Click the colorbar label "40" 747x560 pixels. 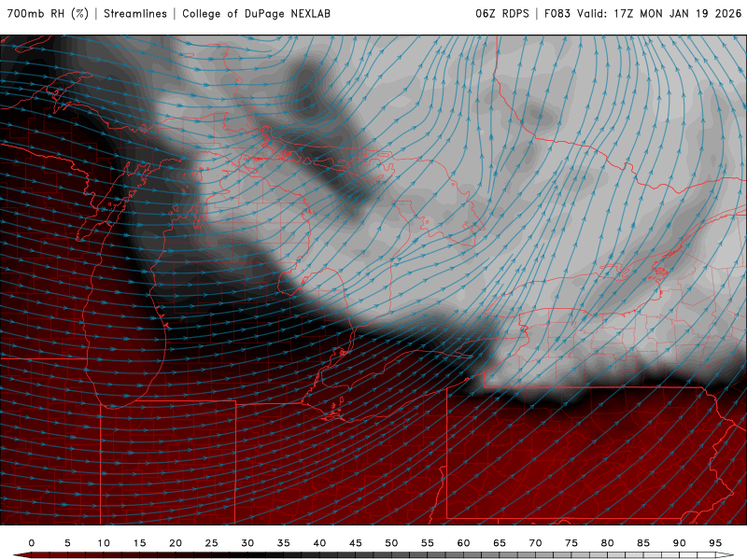point(319,543)
